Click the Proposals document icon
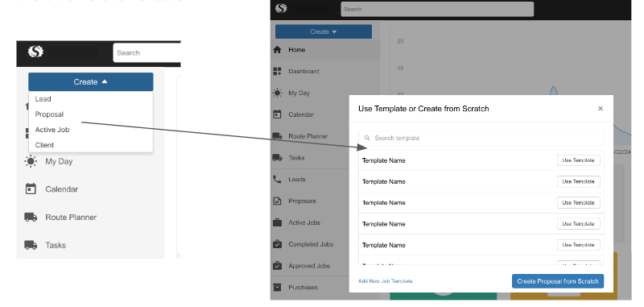This screenshot has width=644, height=307. 278,201
